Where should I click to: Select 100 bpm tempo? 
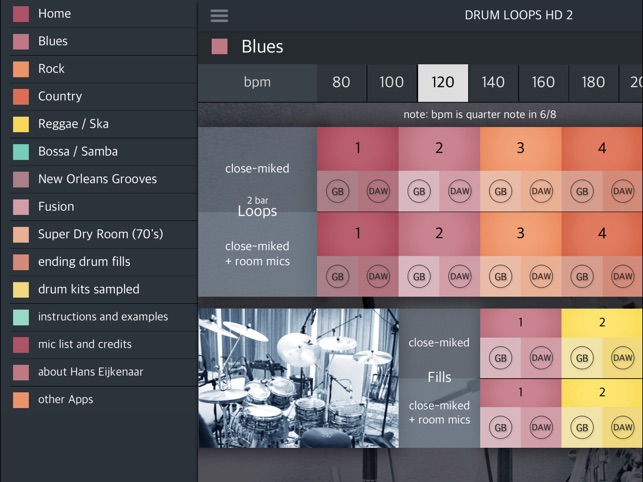coord(392,82)
